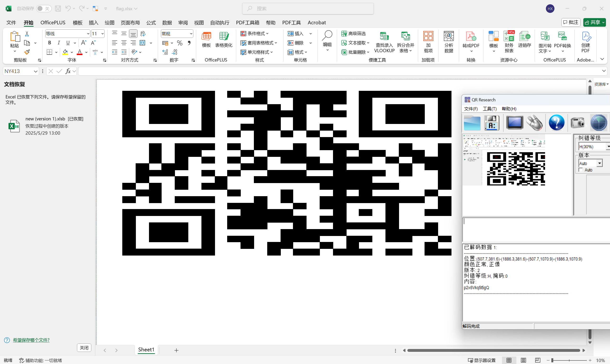Click the Undo arrow icon
Screen dimensions: 610x364
point(68,9)
